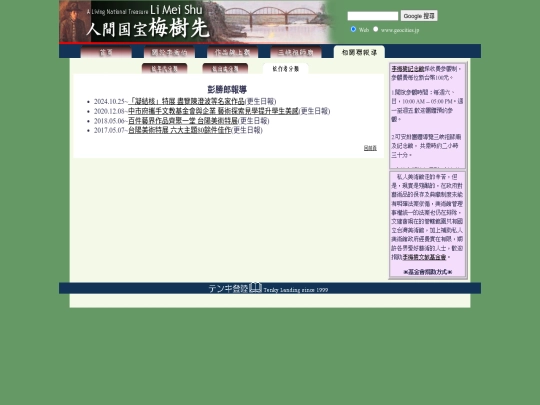Open the 三峽祖師廟 navigation tab
The width and height of the screenshot is (540, 405).
[x=296, y=52]
